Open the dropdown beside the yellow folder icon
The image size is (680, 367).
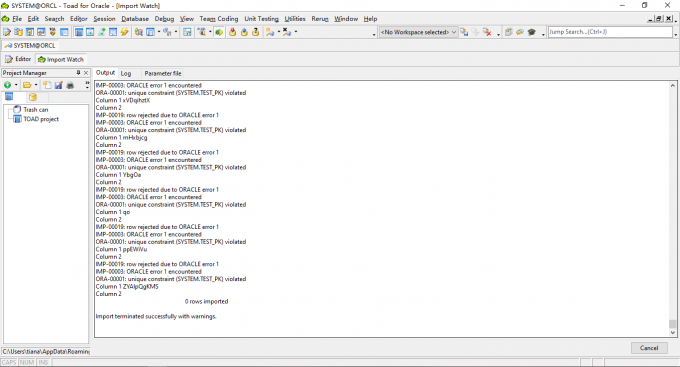tap(36, 85)
